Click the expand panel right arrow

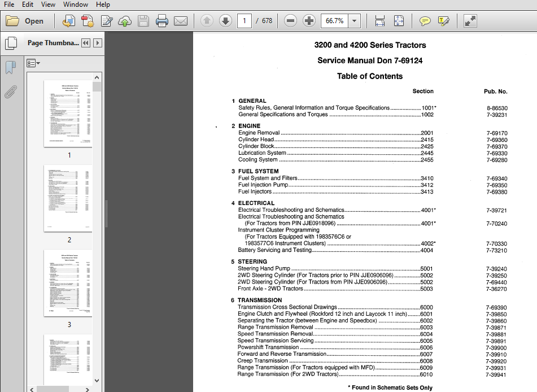98,43
